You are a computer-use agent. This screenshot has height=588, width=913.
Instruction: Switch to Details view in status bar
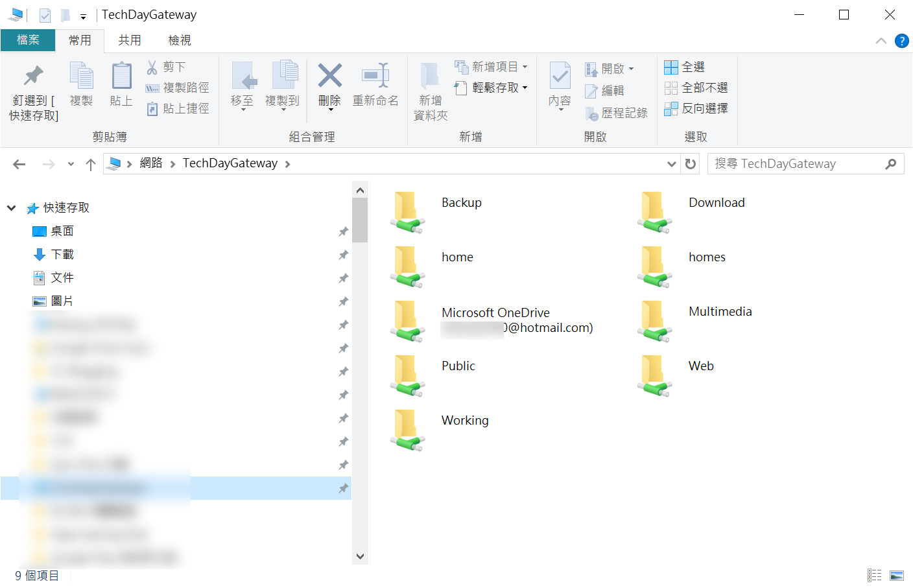[x=875, y=575]
